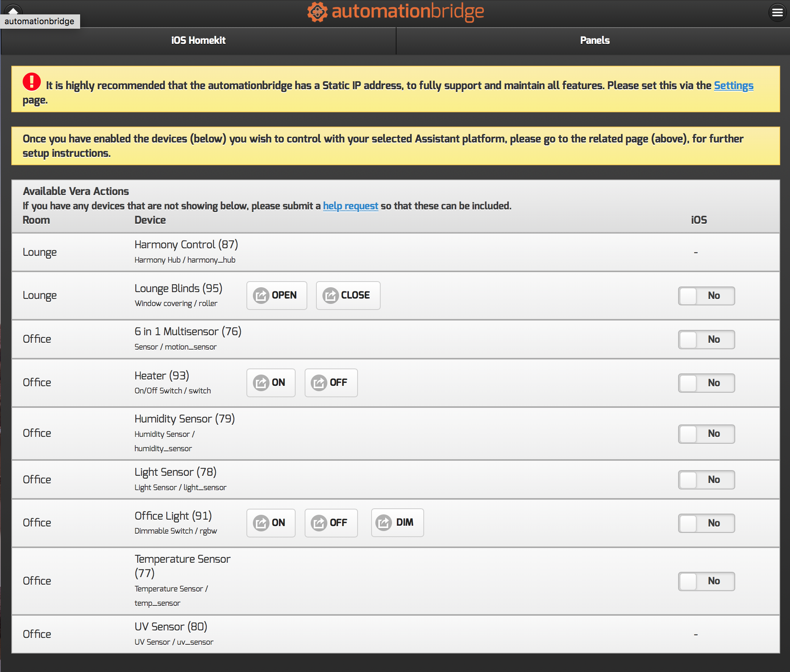Turn Office Light OFF
The image size is (790, 672).
[x=331, y=523]
